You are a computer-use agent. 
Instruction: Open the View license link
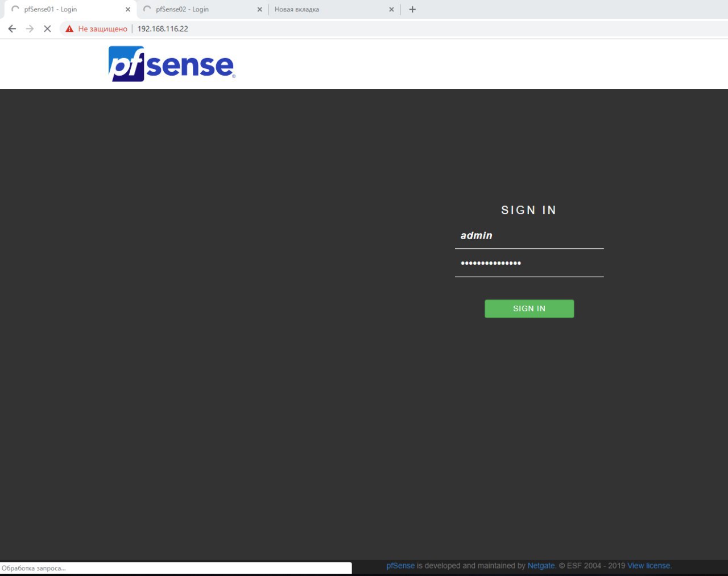coord(649,566)
